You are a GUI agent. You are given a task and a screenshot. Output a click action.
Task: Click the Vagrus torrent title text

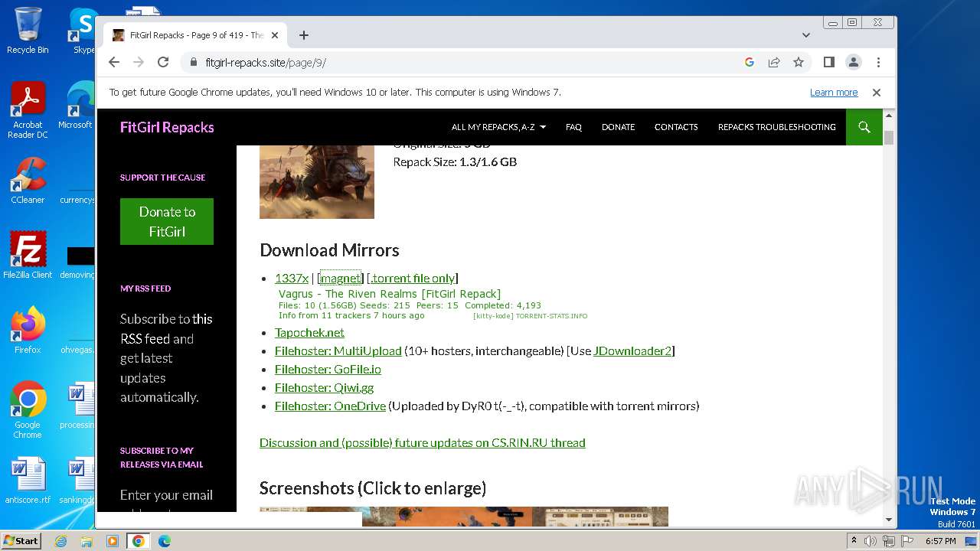pyautogui.click(x=389, y=294)
